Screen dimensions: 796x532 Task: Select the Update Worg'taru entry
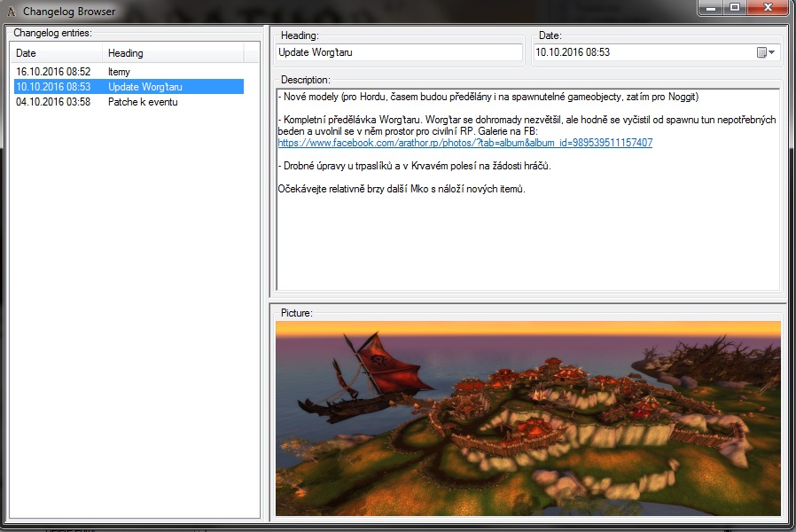tap(145, 87)
